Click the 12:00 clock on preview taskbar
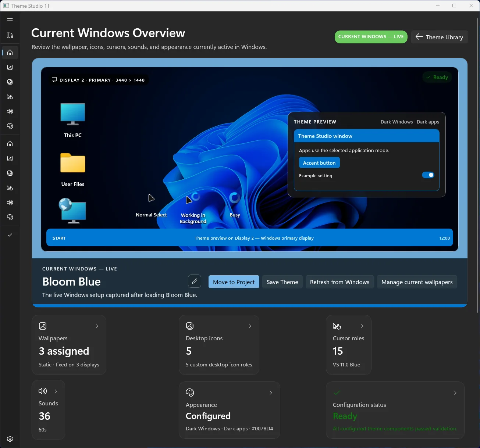The width and height of the screenshot is (480, 448). (445, 238)
